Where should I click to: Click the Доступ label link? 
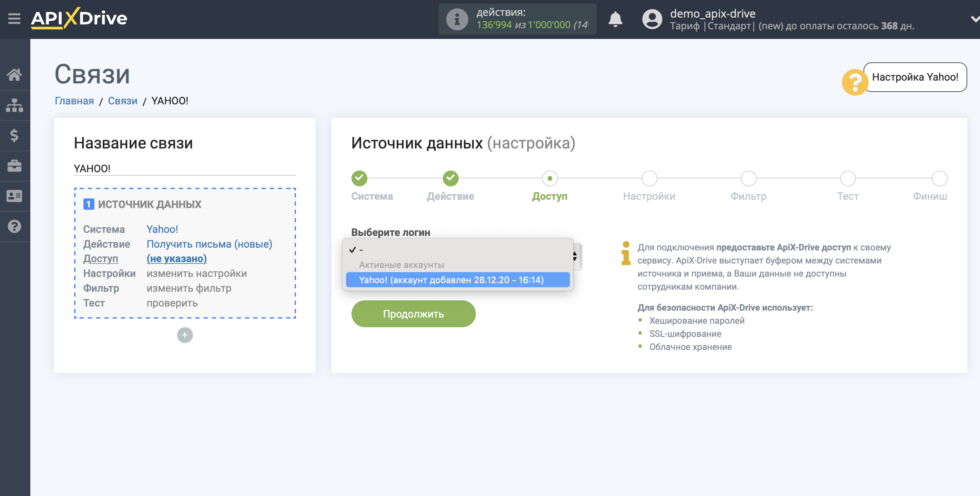tap(100, 259)
